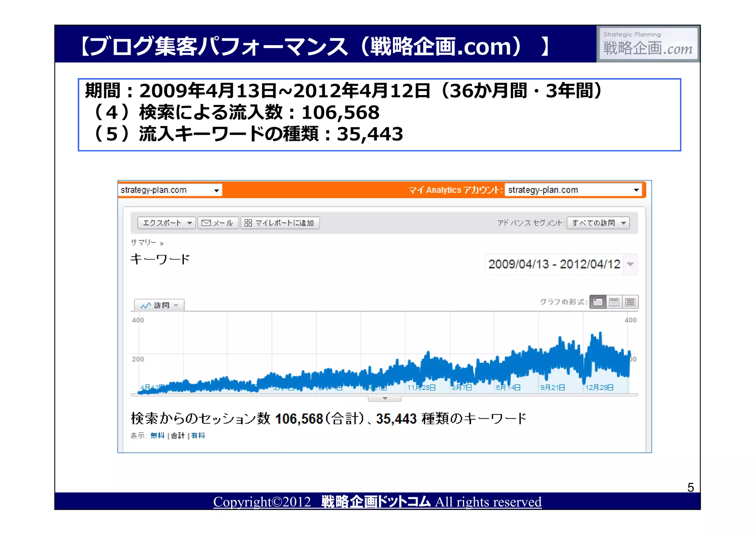Click the 戦略企画.com logo at top right

(x=648, y=44)
